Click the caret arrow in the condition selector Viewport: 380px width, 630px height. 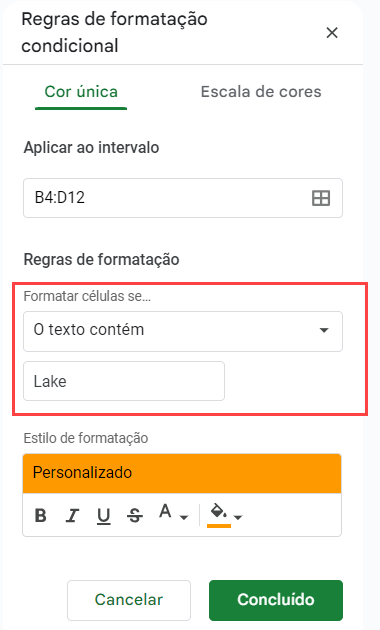pyautogui.click(x=324, y=330)
